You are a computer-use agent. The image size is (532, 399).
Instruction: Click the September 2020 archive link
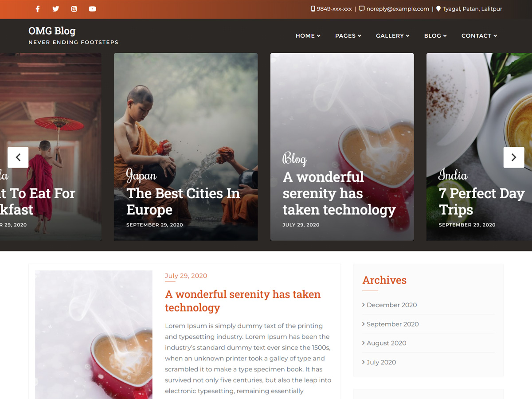393,324
